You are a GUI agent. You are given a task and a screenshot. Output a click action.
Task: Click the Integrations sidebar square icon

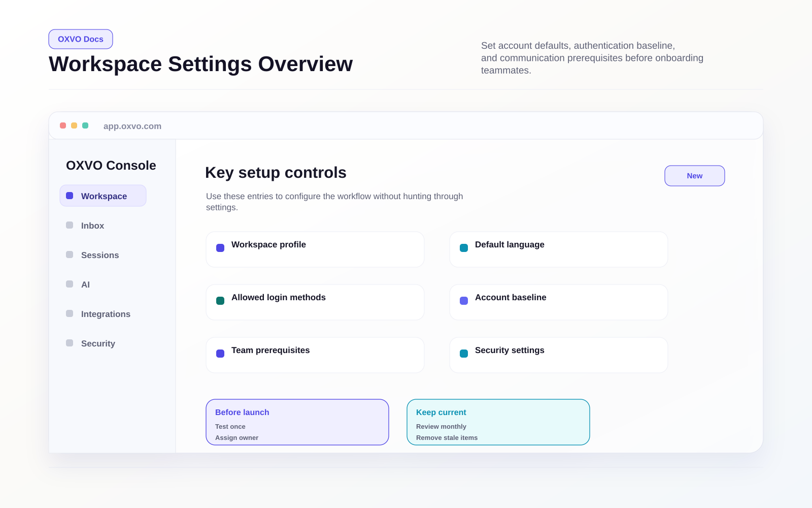[x=70, y=313]
